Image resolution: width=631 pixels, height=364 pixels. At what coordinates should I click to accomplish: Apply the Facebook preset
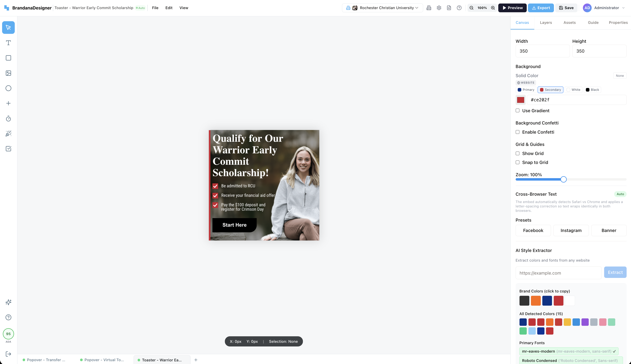[x=533, y=231]
